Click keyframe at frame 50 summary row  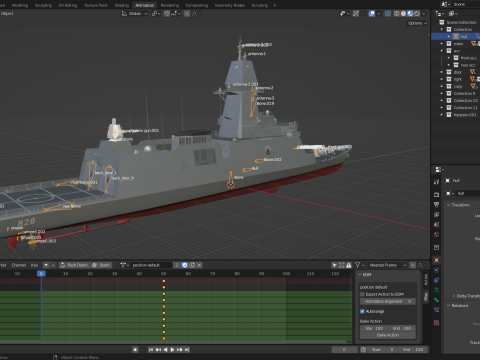tap(164, 281)
